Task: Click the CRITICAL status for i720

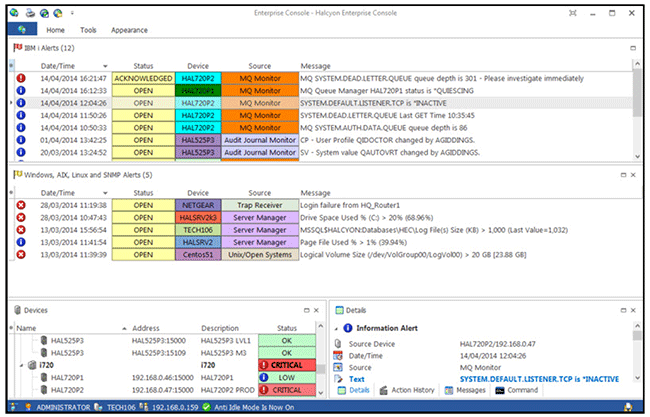Action: point(287,365)
